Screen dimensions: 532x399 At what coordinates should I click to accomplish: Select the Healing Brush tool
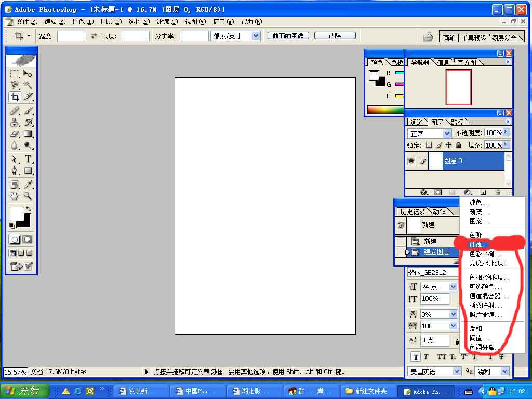[x=15, y=111]
